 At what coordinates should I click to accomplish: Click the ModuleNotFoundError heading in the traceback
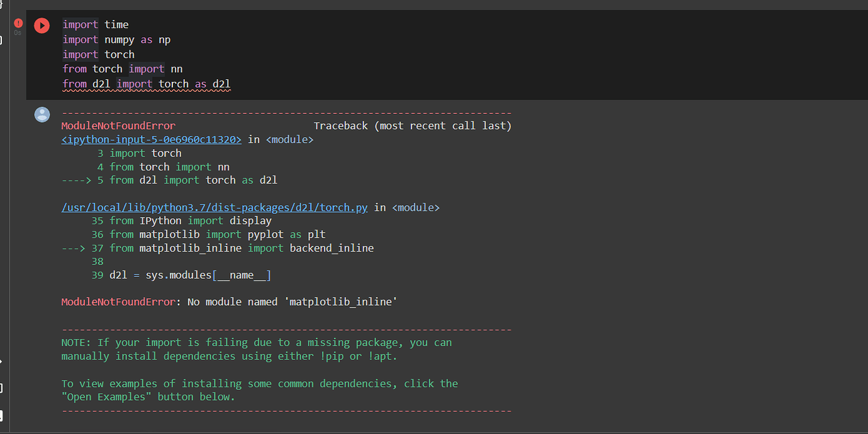coord(118,125)
